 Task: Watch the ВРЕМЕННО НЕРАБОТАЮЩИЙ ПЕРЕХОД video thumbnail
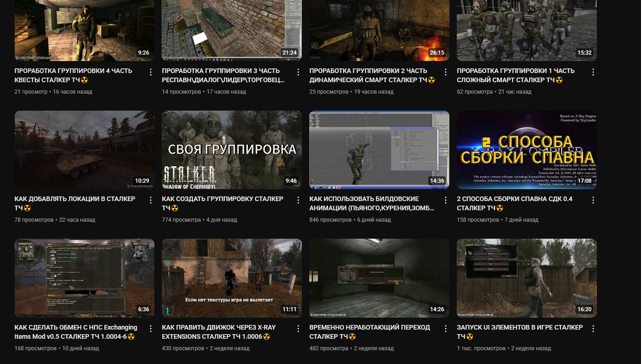[380, 278]
